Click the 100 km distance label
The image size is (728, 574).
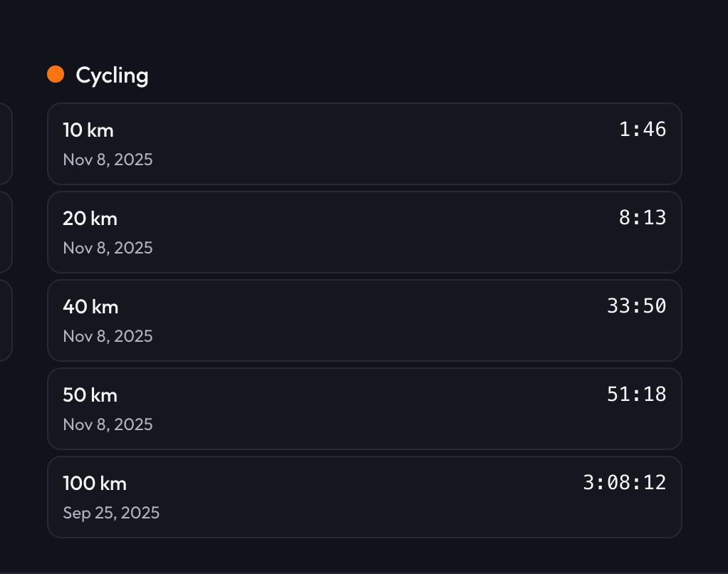click(x=95, y=484)
